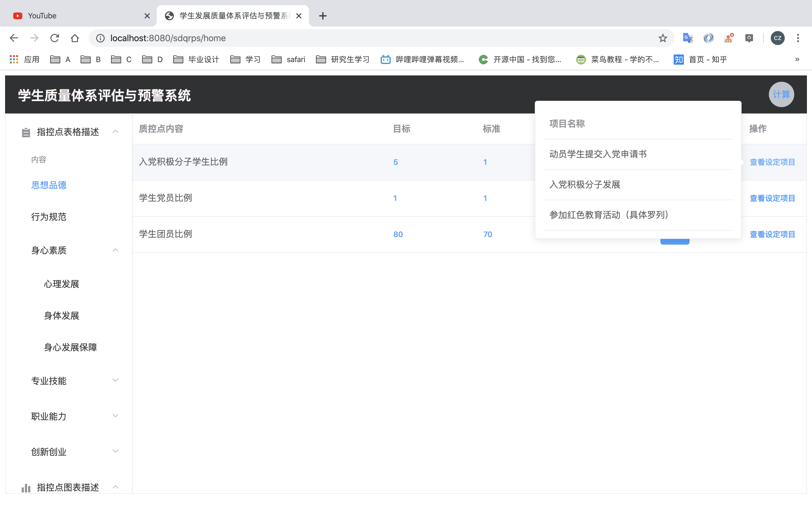Click the bookmark star icon

662,38
